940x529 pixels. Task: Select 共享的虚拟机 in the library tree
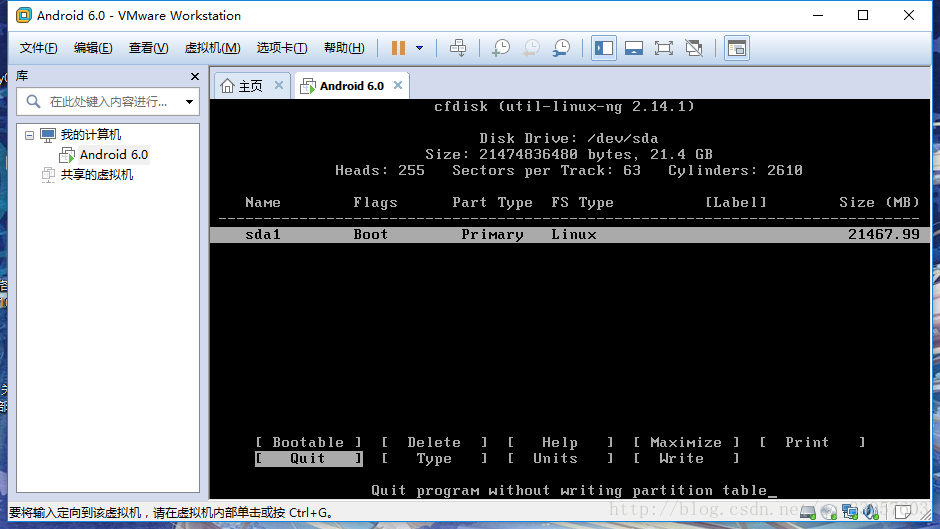point(97,175)
